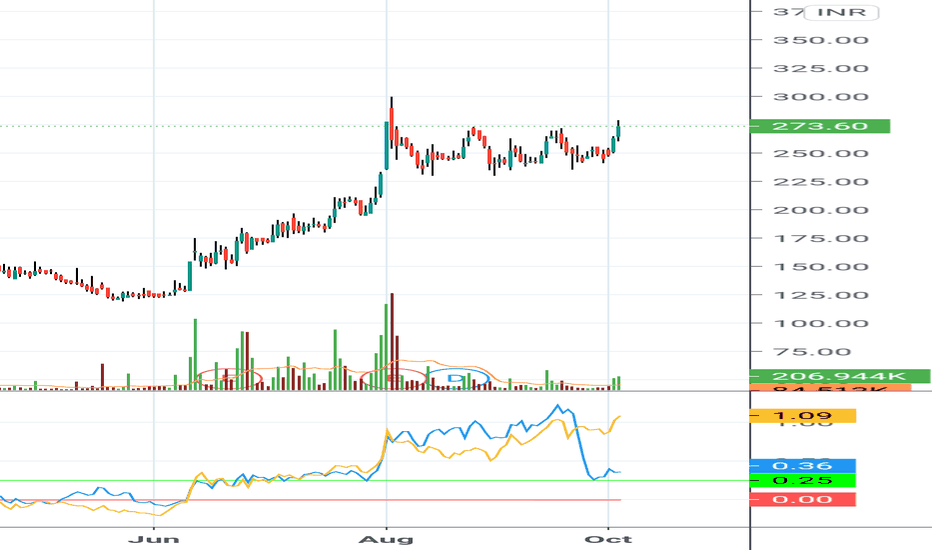Click the last green candlestick in October
This screenshot has width=932, height=550.
coord(619,130)
